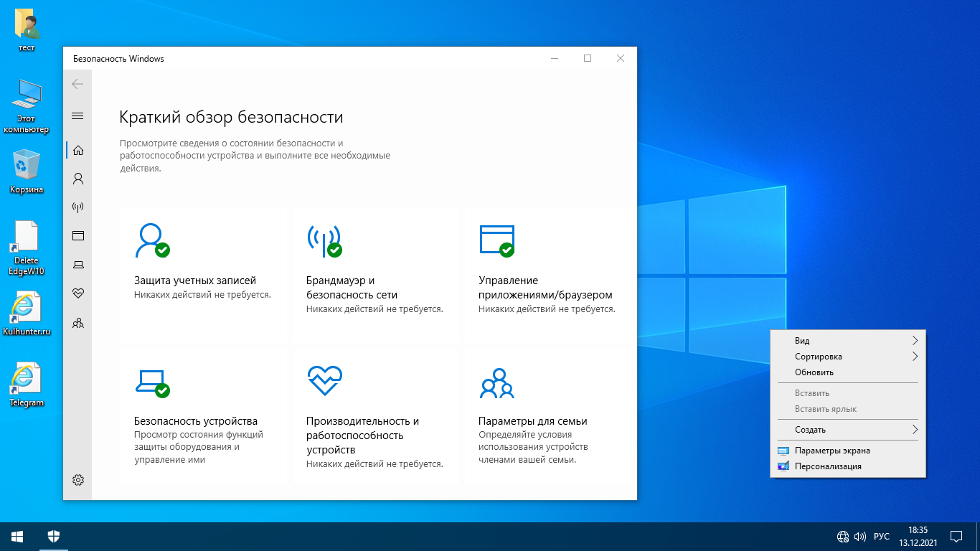Image resolution: width=980 pixels, height=551 pixels.
Task: Select Параметры экрана in context menu
Action: [x=832, y=451]
